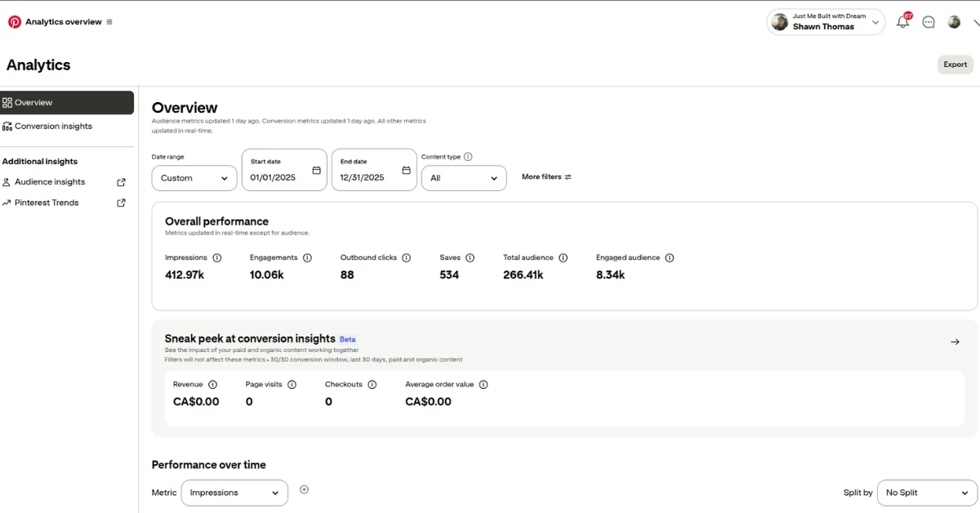Open the Content type All dropdown
This screenshot has width=980, height=513.
coord(464,178)
